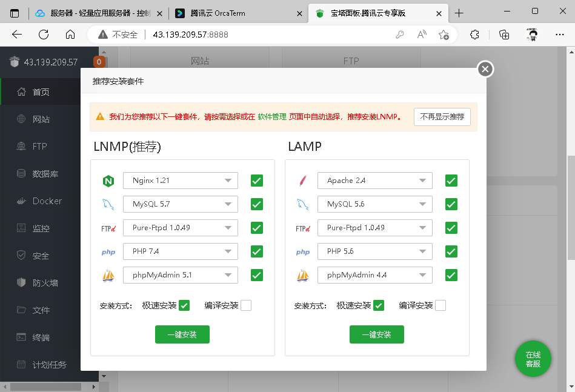The image size is (575, 392).
Task: Click the phpMyAdmin sailboat icon in LAMP
Action: point(302,276)
